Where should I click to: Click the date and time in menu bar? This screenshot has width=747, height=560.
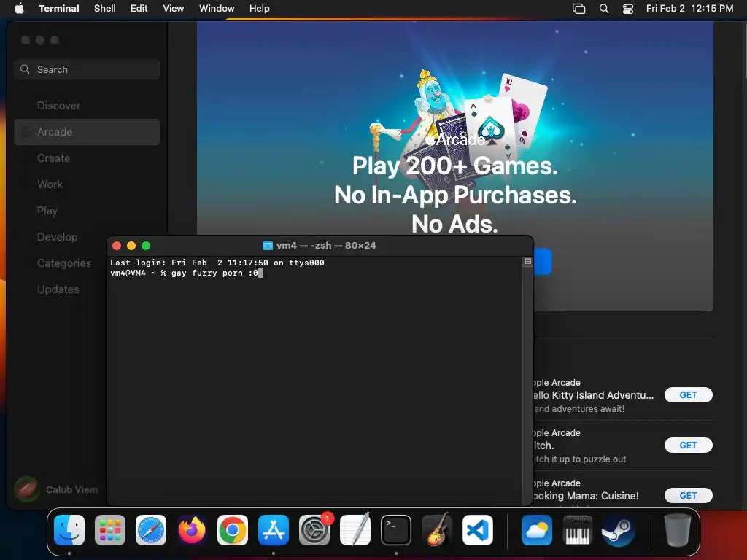click(x=689, y=8)
